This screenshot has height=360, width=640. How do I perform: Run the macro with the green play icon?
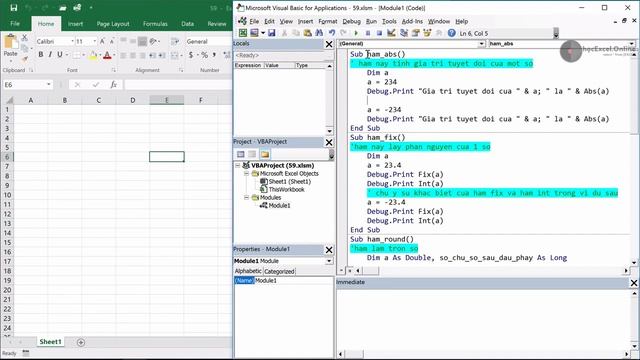click(x=356, y=33)
